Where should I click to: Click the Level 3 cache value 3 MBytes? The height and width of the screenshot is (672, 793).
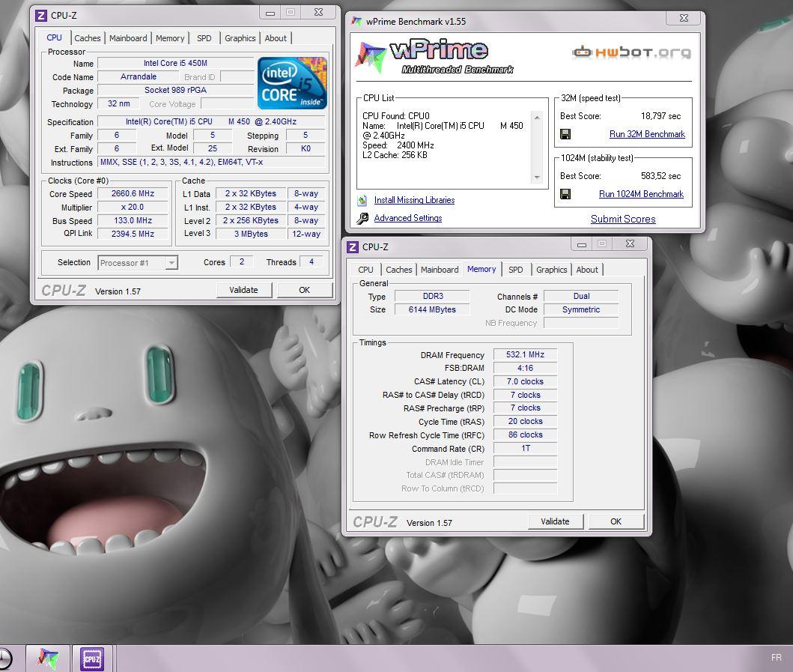tap(251, 234)
